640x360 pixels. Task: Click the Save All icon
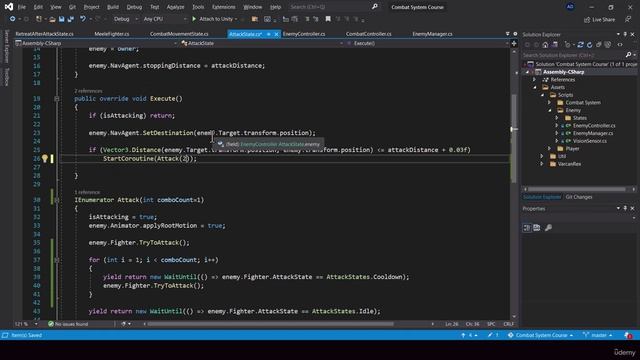click(71, 19)
